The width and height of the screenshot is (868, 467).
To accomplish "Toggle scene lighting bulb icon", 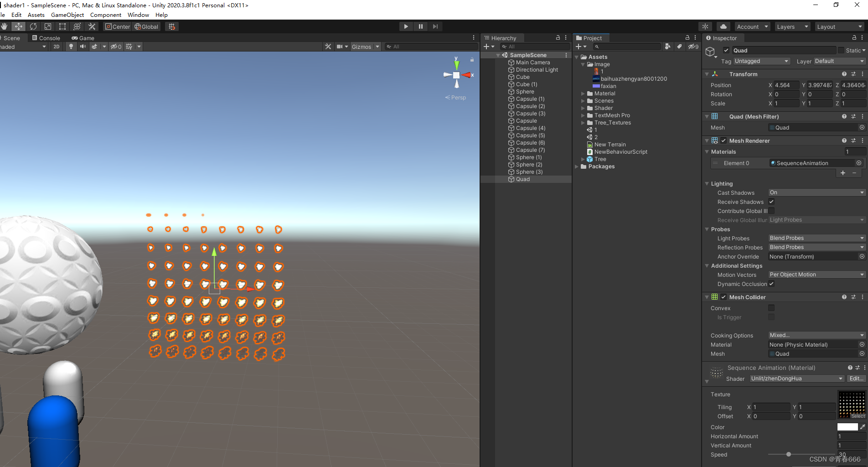I will coord(71,47).
